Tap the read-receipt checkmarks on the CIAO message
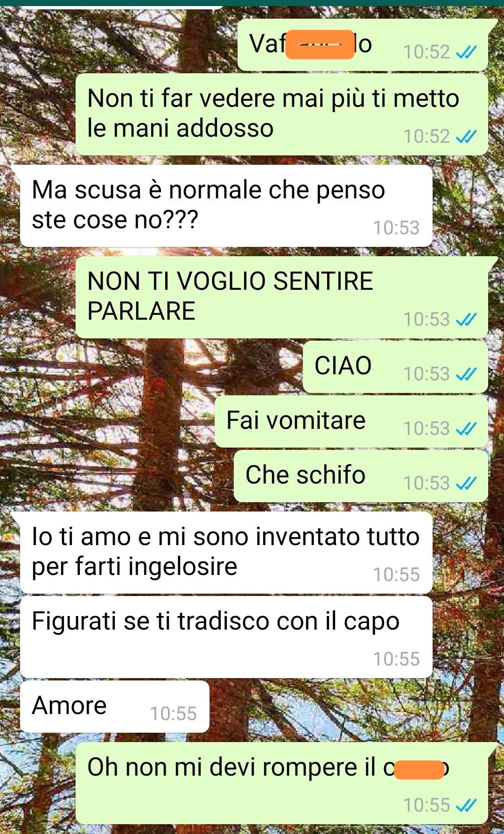This screenshot has height=834, width=504. [466, 374]
